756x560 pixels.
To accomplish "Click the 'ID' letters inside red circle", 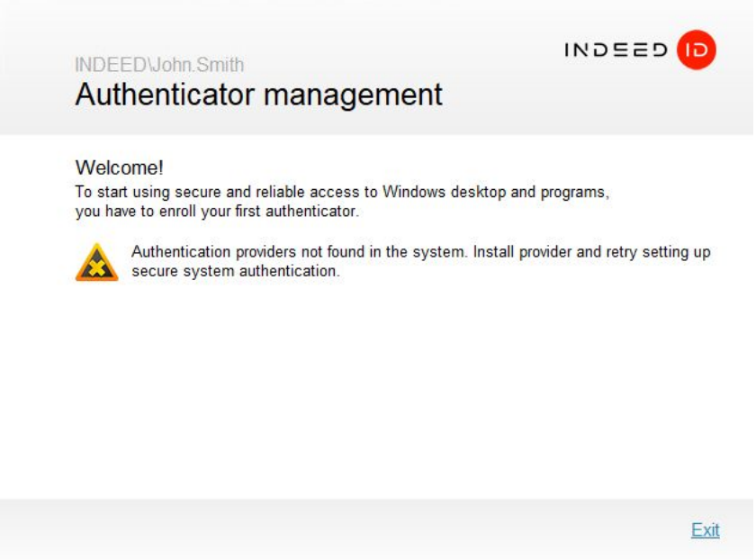I will pyautogui.click(x=695, y=50).
